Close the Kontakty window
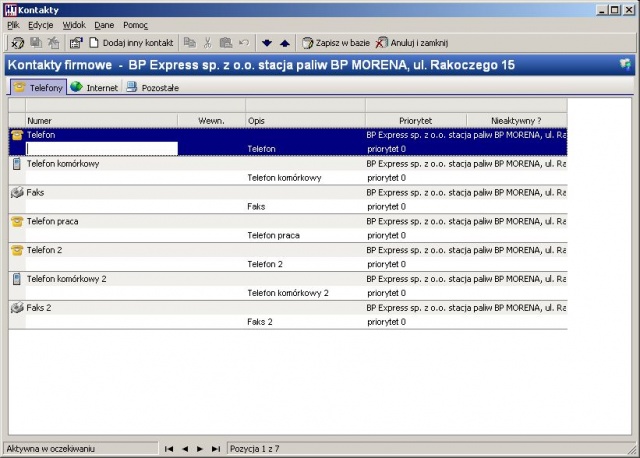 [x=629, y=10]
